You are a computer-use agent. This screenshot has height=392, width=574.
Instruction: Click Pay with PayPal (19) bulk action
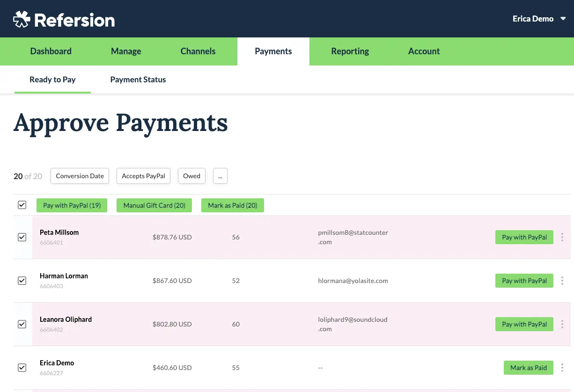tap(72, 205)
